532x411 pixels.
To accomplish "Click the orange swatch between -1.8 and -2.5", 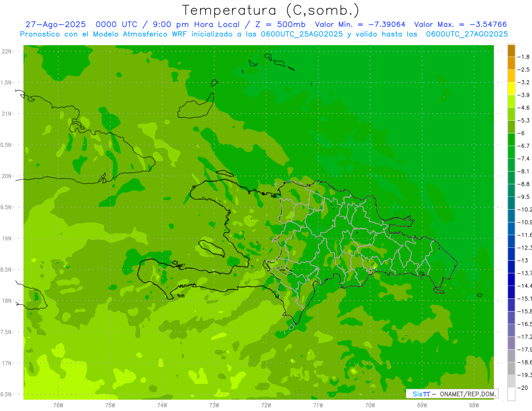I will point(511,63).
